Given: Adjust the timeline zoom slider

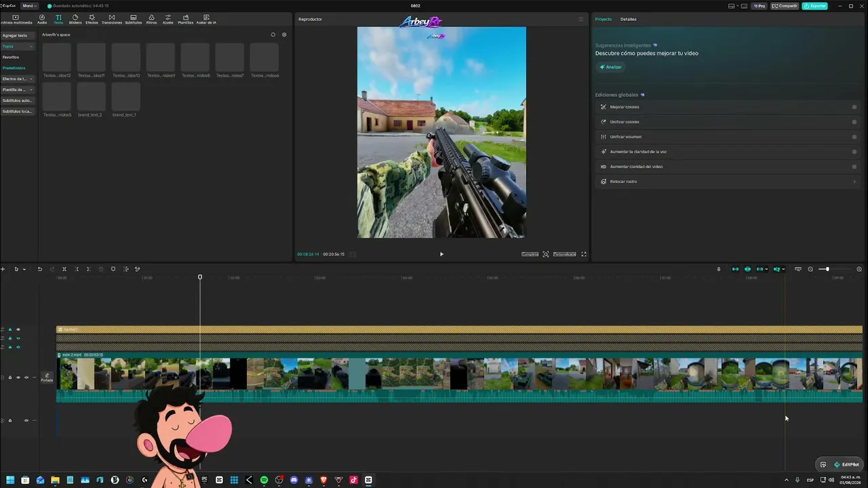Looking at the screenshot, I should point(827,269).
